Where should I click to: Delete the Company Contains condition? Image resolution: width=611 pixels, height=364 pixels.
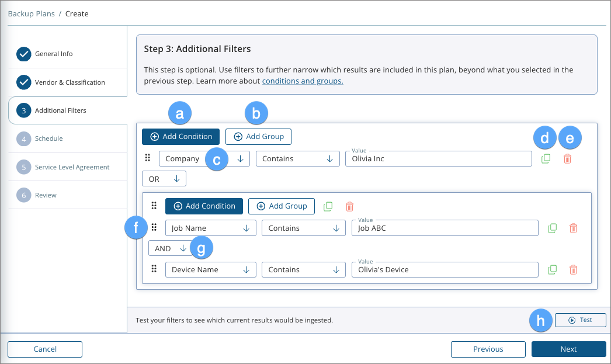click(567, 158)
